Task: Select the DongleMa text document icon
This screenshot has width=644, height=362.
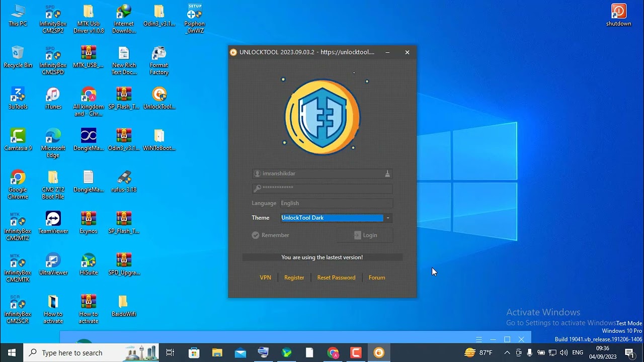Action: tap(89, 181)
